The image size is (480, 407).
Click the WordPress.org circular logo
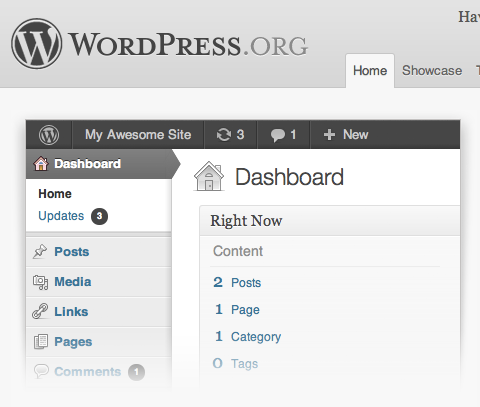coord(37,44)
